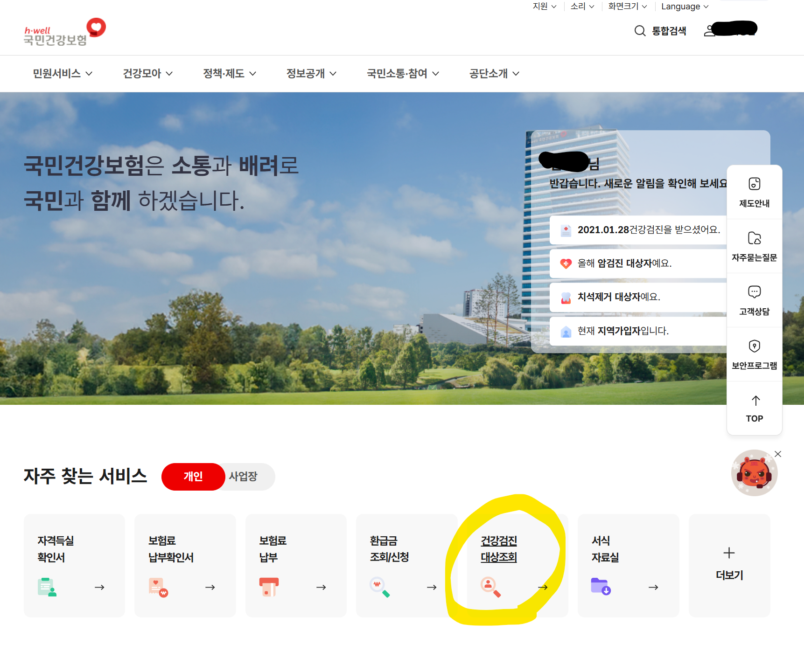Close the chatbot popup with the X
804x672 pixels.
[778, 454]
